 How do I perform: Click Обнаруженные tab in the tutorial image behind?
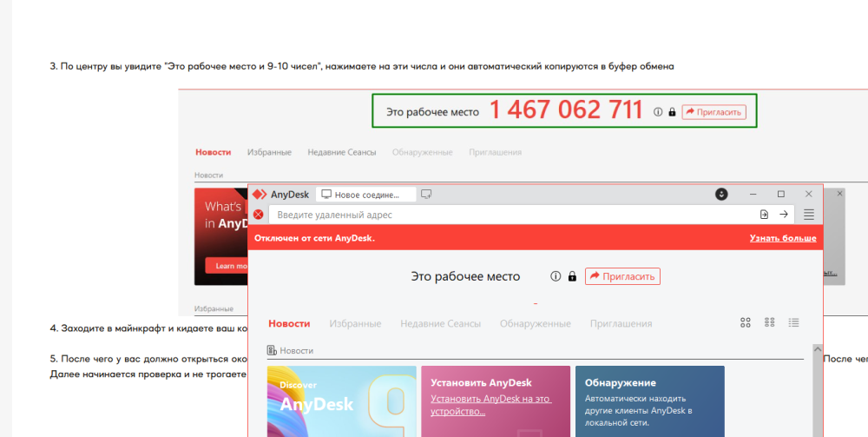[423, 152]
